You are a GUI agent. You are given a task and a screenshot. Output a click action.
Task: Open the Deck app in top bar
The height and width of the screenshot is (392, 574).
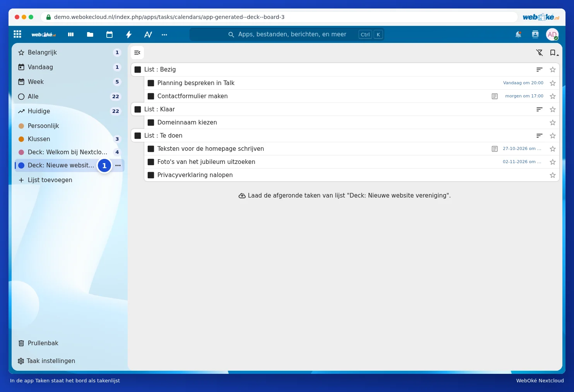[x=71, y=34]
